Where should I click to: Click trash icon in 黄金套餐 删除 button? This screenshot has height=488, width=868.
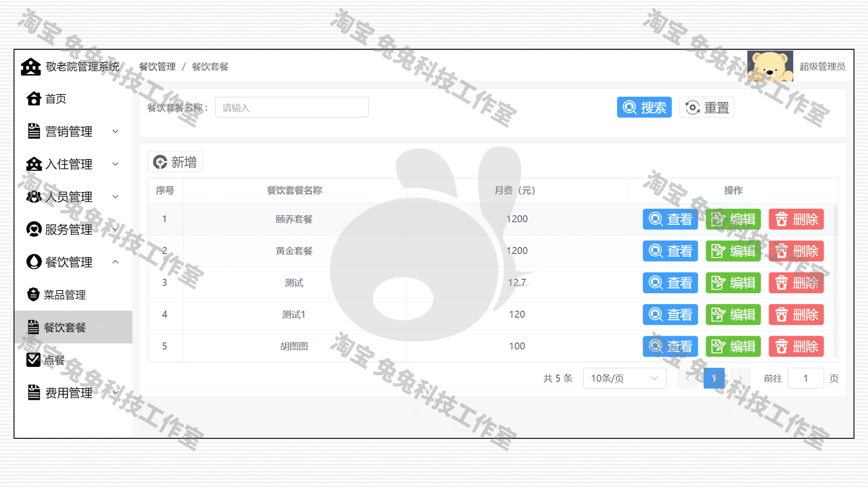781,251
